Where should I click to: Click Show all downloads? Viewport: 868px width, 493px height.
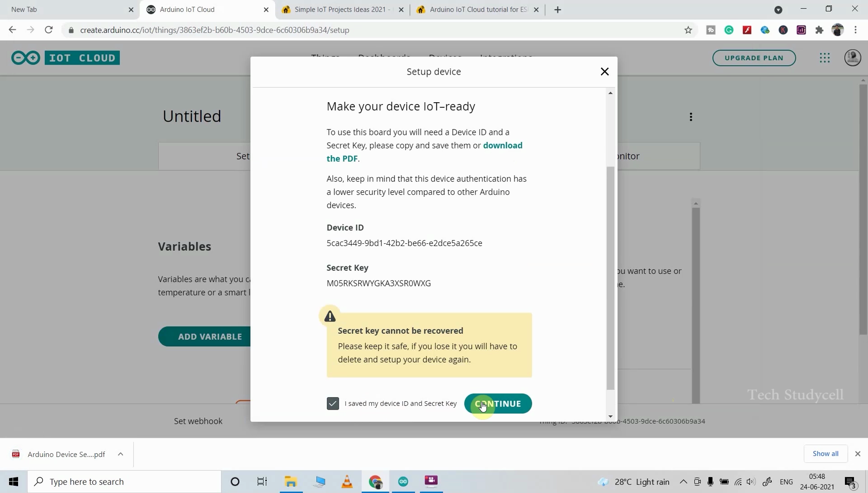point(826,454)
